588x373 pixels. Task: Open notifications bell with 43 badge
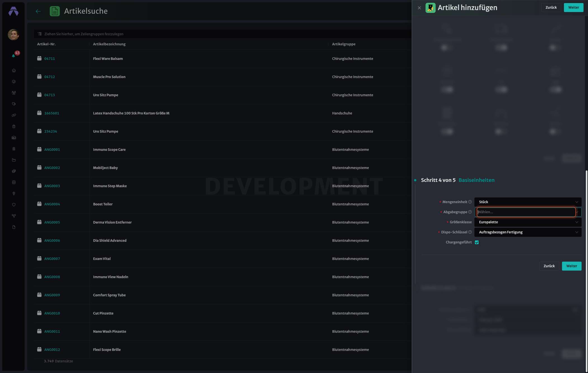pos(14,55)
